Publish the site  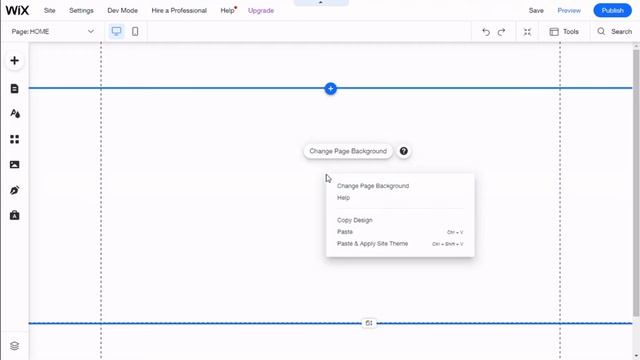(612, 11)
